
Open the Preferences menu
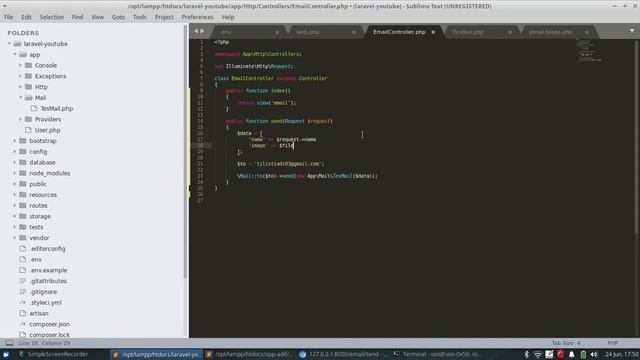coord(198,17)
